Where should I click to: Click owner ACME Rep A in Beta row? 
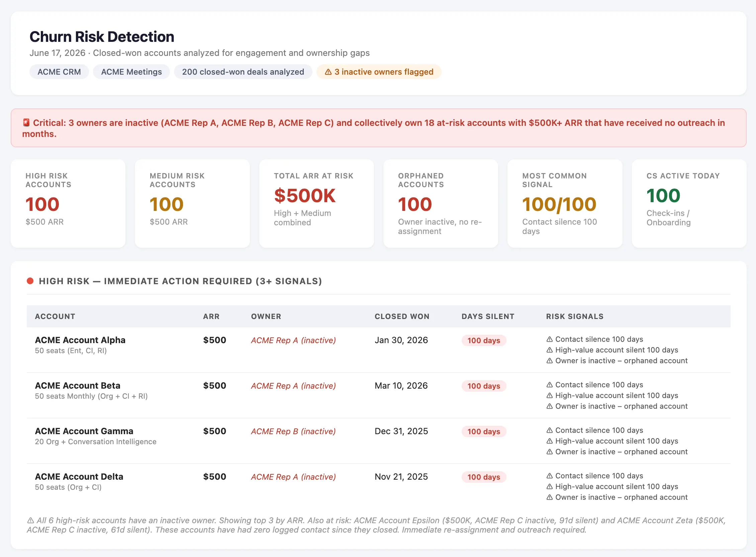click(x=293, y=386)
